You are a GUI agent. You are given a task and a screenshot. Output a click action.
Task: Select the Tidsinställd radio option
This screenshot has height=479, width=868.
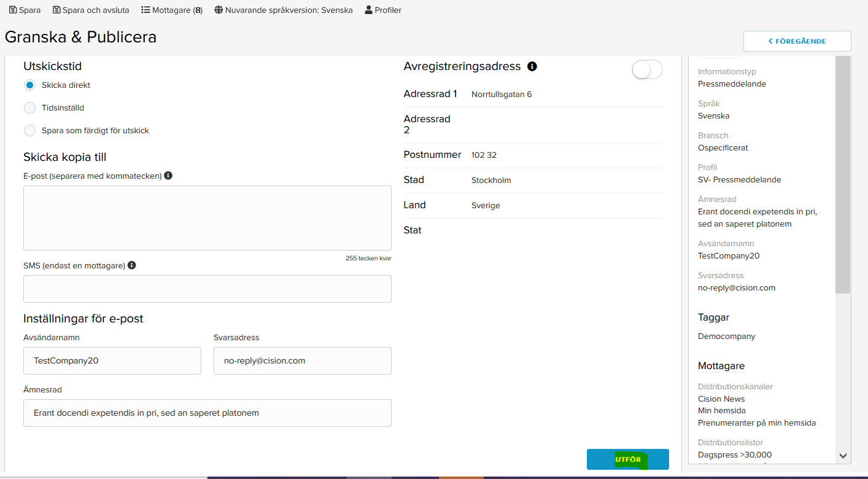(29, 108)
